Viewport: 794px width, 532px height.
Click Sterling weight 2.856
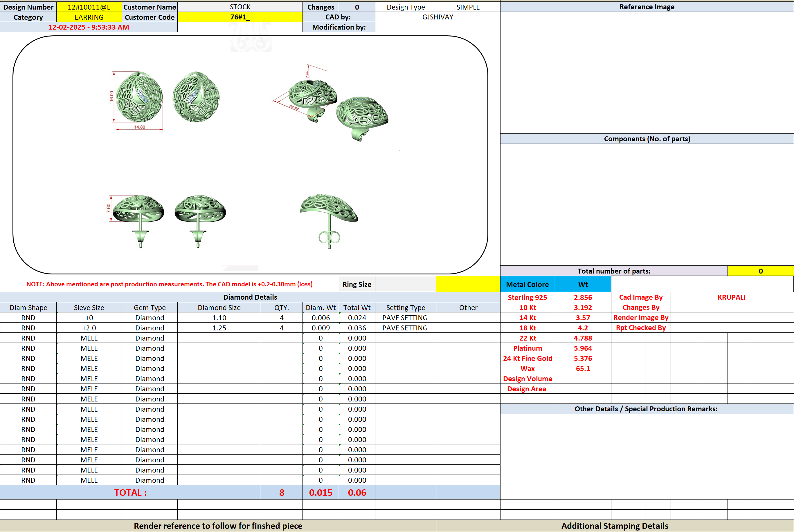583,297
